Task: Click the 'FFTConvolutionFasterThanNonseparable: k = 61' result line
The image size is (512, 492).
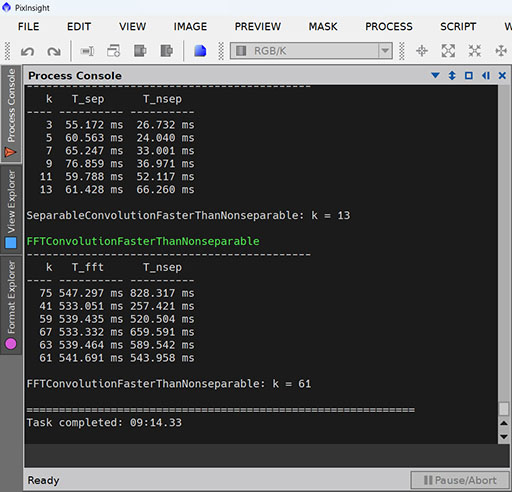Action: (169, 384)
